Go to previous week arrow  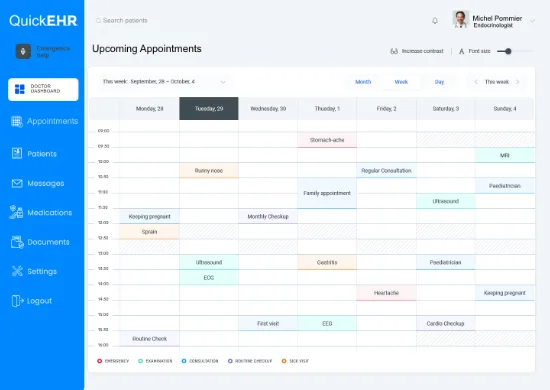point(476,82)
